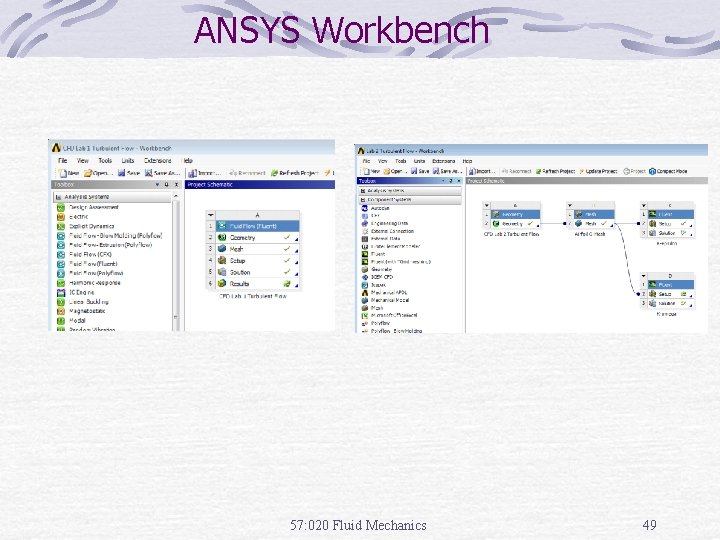Open system C dropdown arrow in Lab 2 schematic
The image size is (720, 540).
[644, 205]
